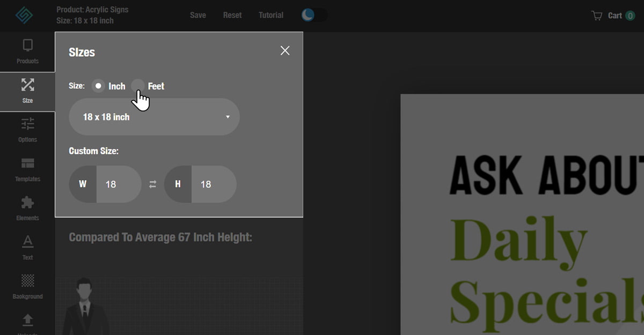
Task: Open the Text panel
Action: pyautogui.click(x=27, y=248)
